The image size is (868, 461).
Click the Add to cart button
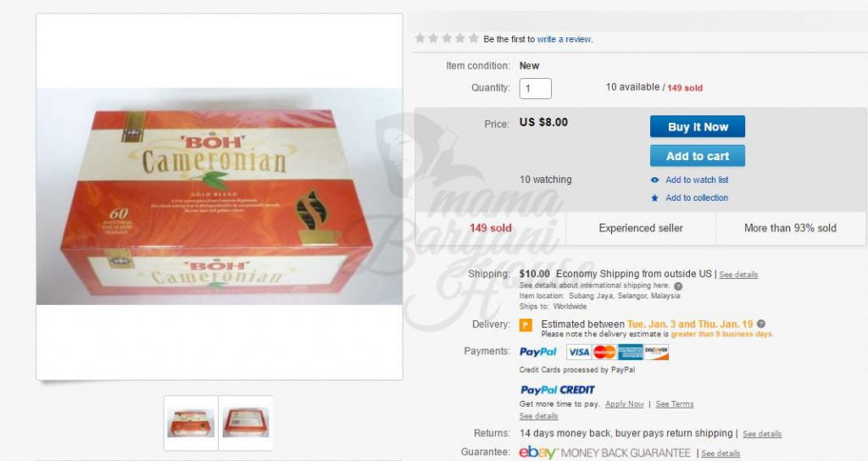click(698, 156)
